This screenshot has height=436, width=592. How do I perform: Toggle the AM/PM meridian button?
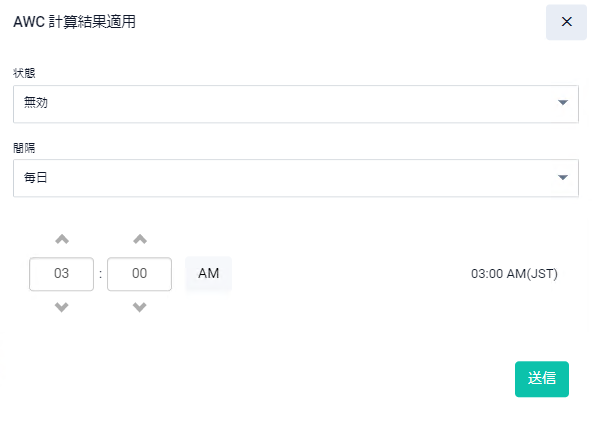click(208, 273)
